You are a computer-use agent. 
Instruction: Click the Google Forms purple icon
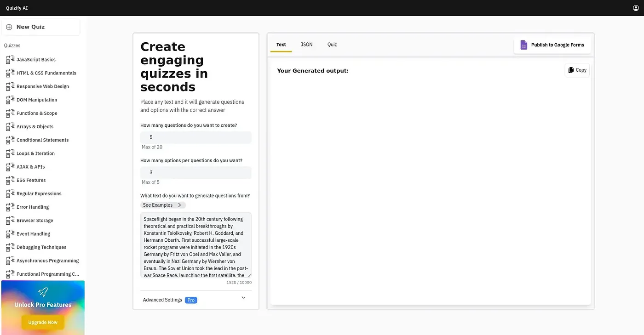(523, 45)
